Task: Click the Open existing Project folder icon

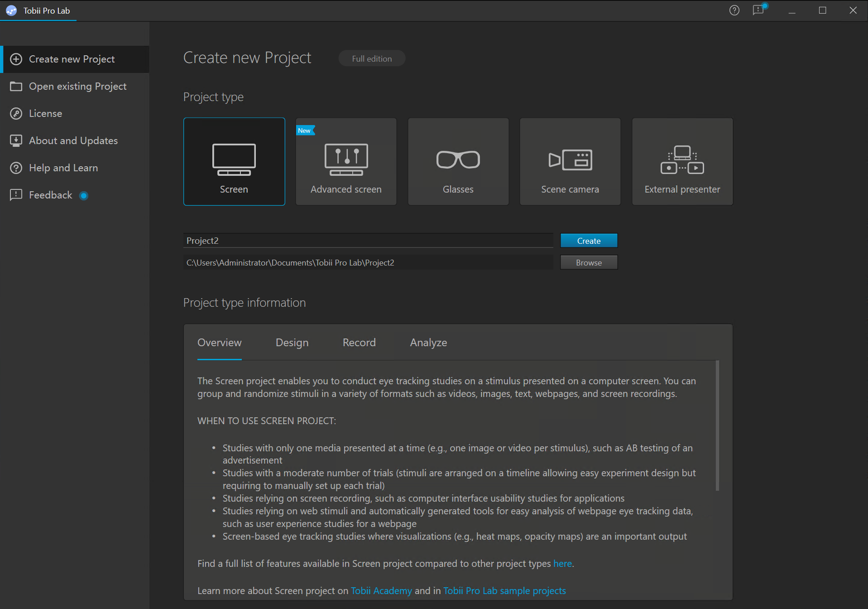Action: click(16, 87)
